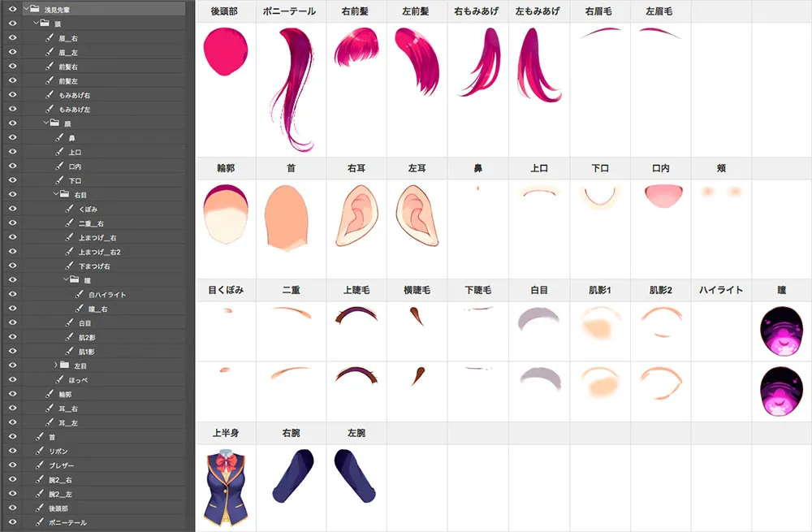
Task: Click the brush icon of the ブレザー layer
Action: pyautogui.click(x=39, y=465)
